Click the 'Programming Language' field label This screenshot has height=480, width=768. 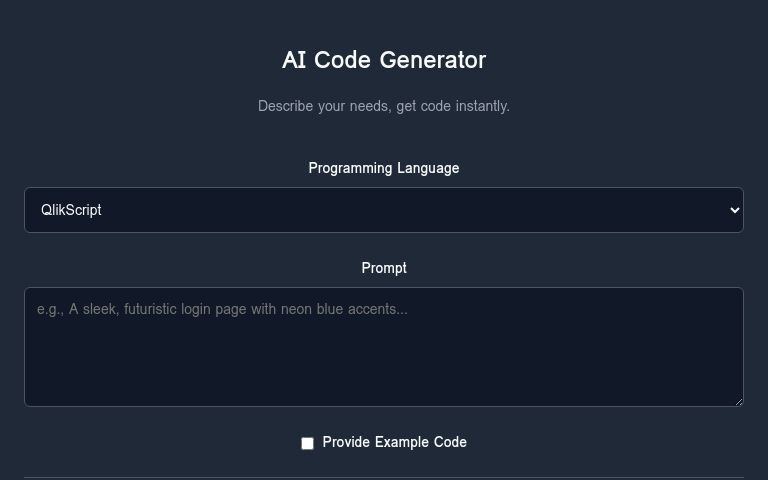tap(384, 168)
